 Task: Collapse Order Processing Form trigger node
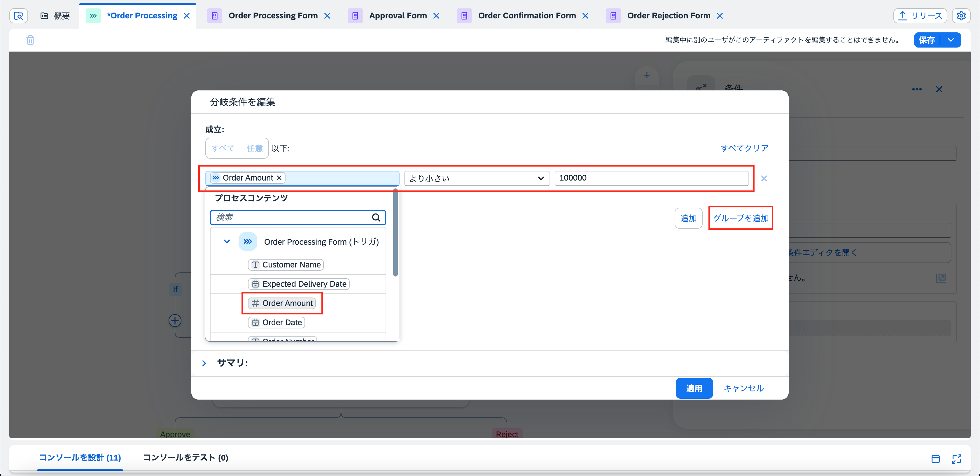pyautogui.click(x=227, y=242)
